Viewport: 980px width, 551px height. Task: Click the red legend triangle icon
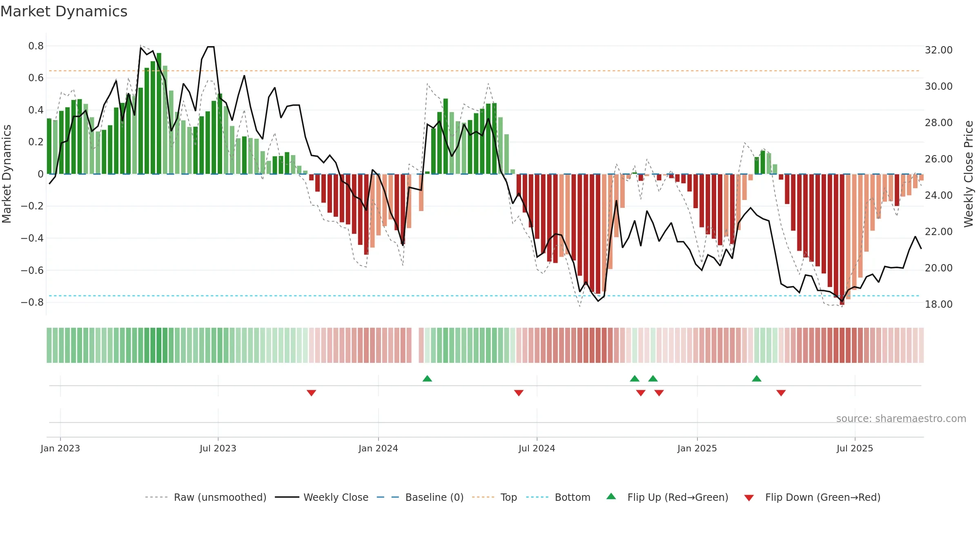coord(749,498)
